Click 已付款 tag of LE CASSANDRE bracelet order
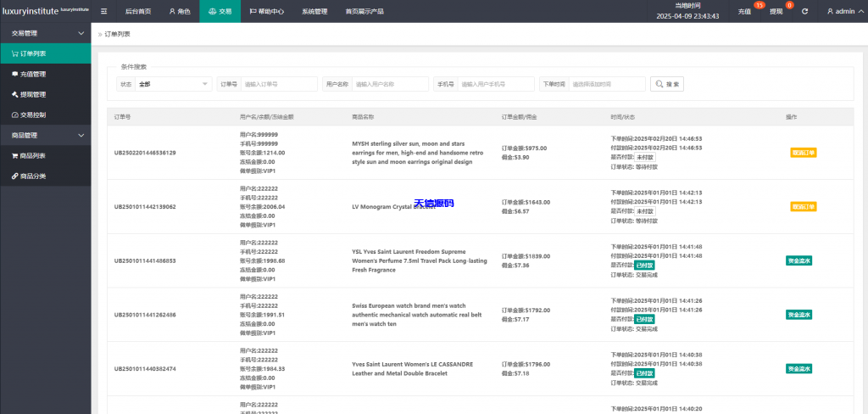 click(x=644, y=373)
